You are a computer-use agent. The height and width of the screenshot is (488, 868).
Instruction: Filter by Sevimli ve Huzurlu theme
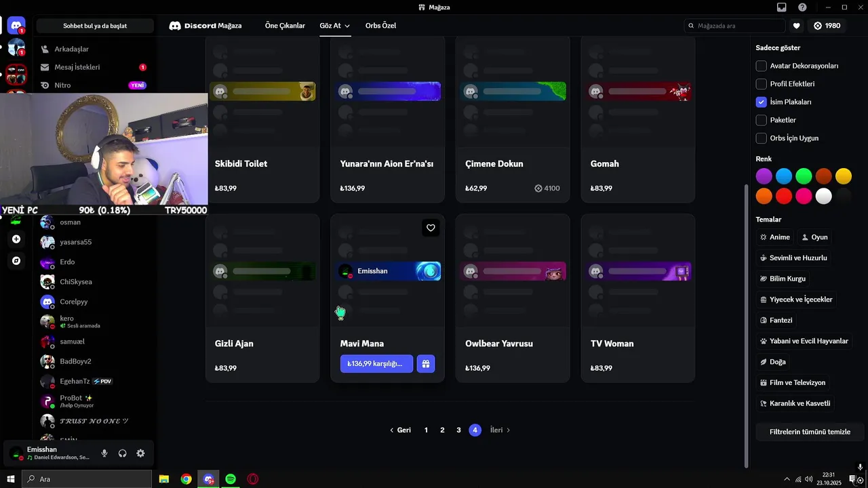(793, 258)
